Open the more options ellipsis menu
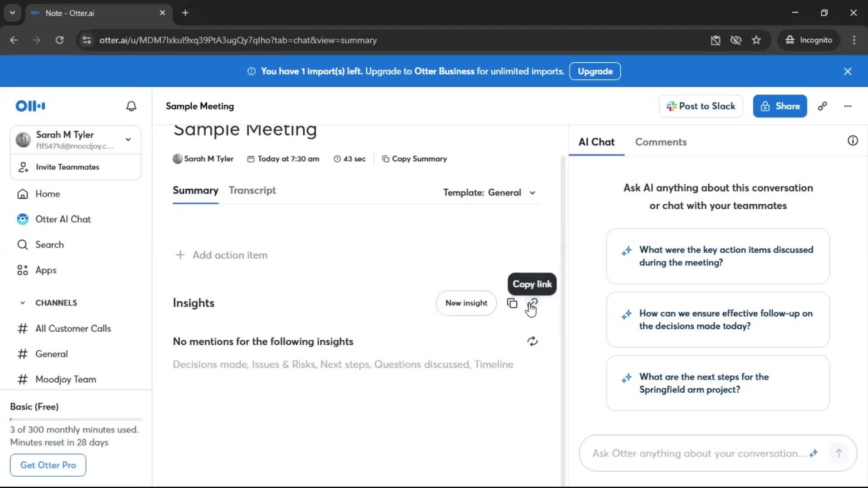This screenshot has height=488, width=868. pos(848,106)
